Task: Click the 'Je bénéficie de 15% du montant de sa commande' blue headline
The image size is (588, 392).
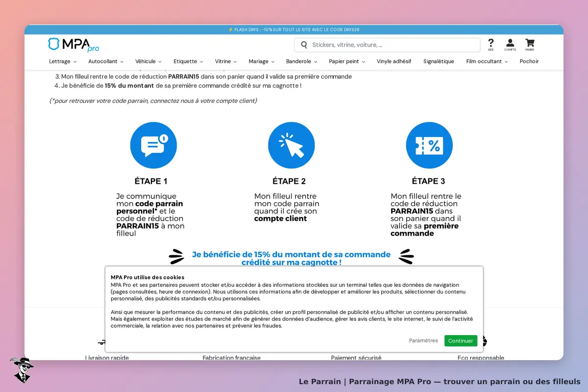Action: [x=292, y=258]
